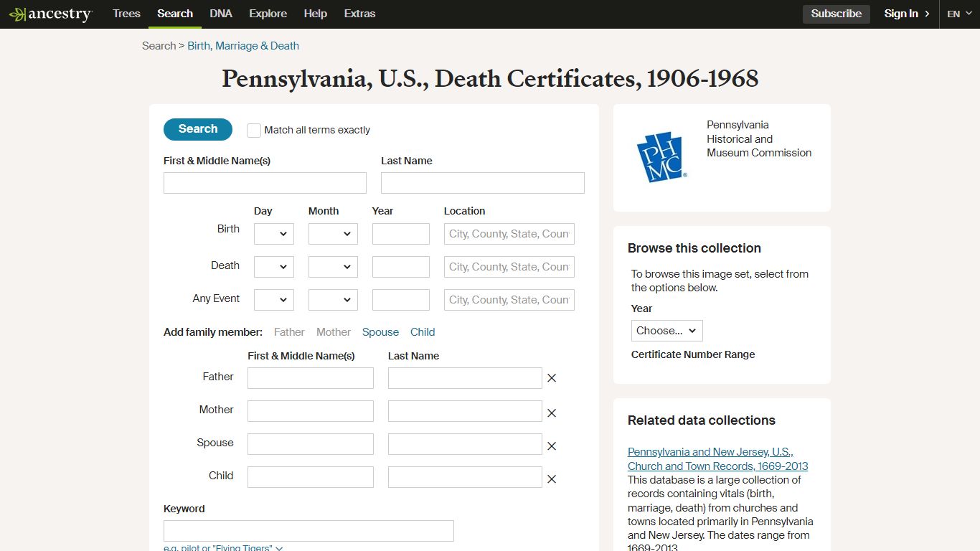Focus the Death Year field
This screenshot has height=551, width=980.
[x=401, y=267]
